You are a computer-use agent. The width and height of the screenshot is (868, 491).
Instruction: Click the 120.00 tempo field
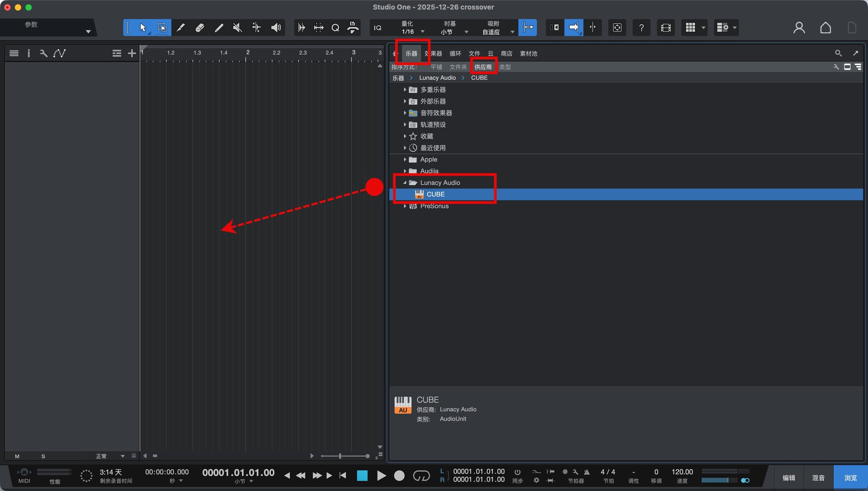click(682, 472)
